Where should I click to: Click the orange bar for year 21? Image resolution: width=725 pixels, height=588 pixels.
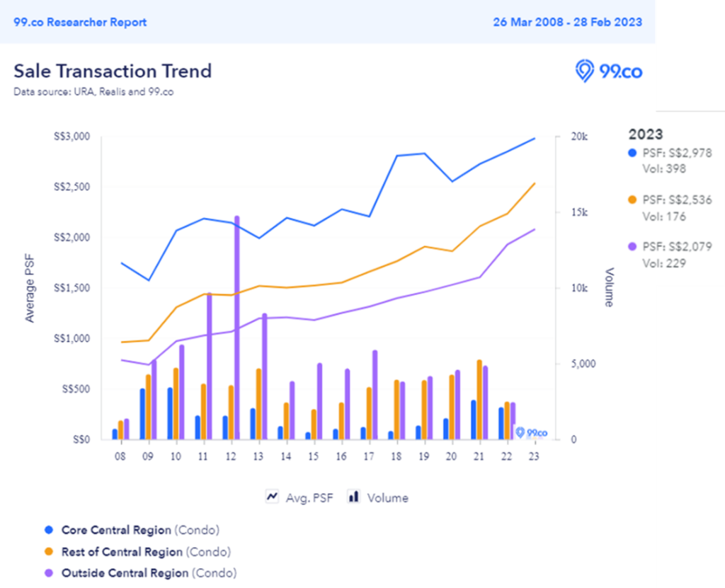point(479,400)
